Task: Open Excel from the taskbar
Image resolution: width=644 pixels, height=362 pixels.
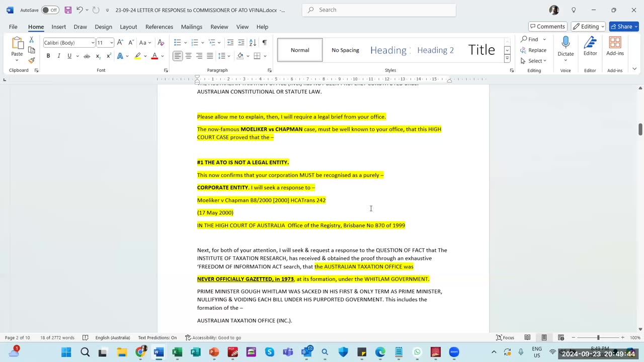Action: coord(177,352)
